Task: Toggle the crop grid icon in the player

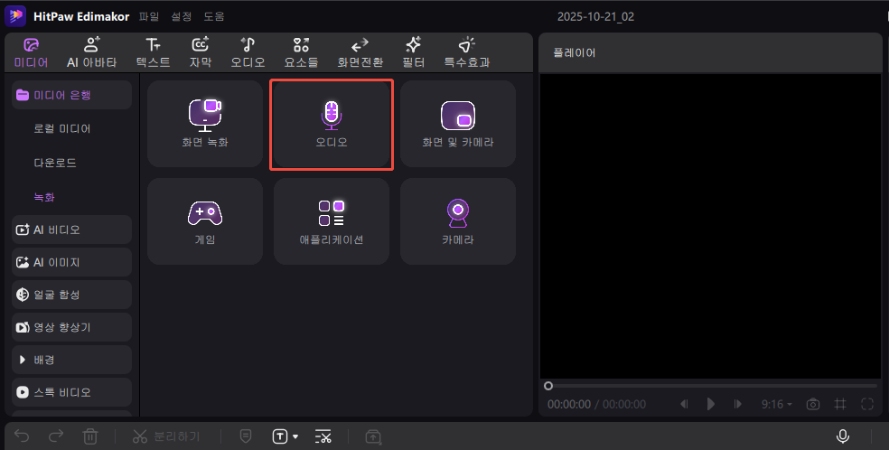Action: point(840,404)
